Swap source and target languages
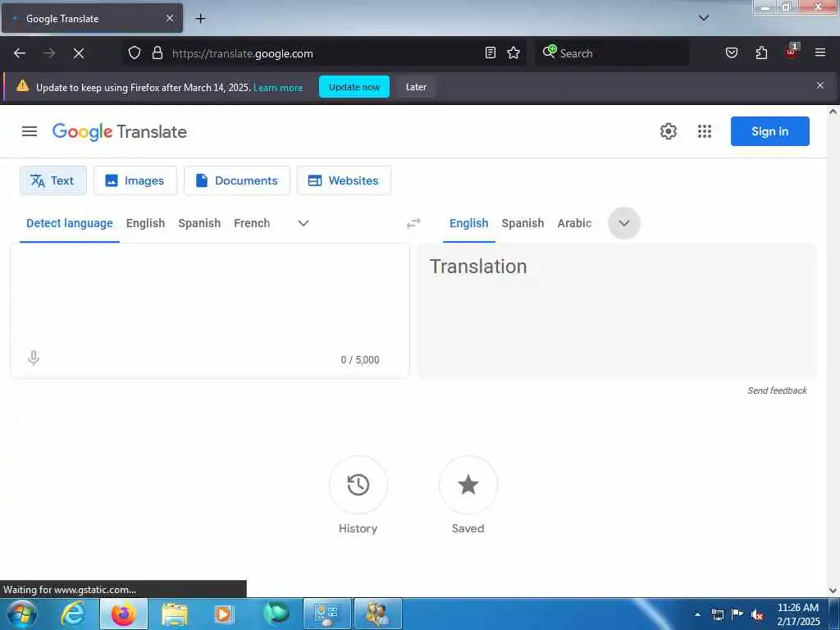Viewport: 840px width, 630px height. click(x=413, y=223)
